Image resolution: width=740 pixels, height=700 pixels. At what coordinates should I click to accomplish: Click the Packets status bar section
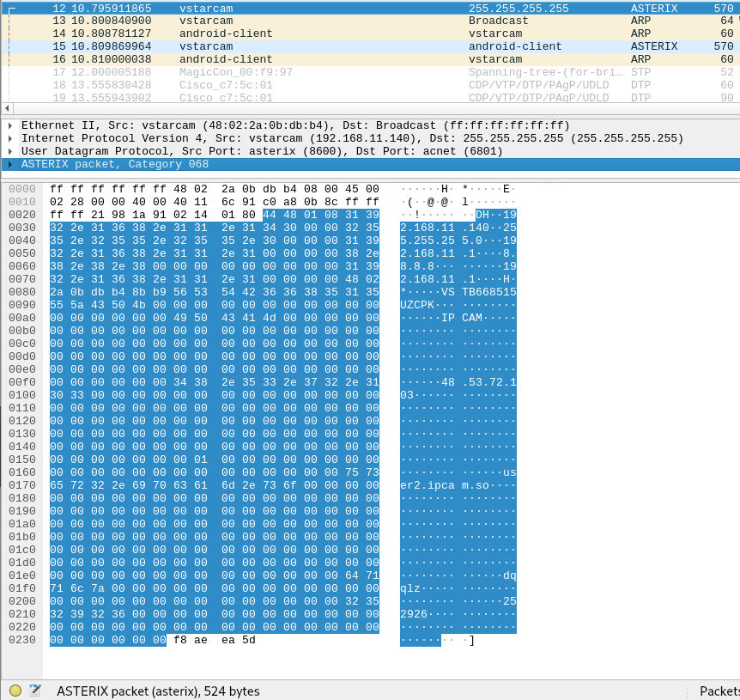click(719, 691)
